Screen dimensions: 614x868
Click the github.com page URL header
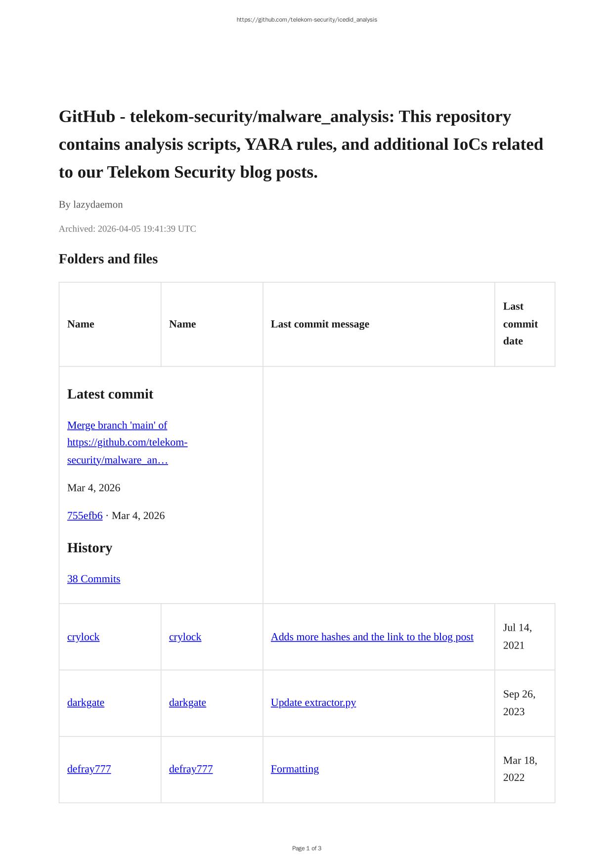(307, 20)
